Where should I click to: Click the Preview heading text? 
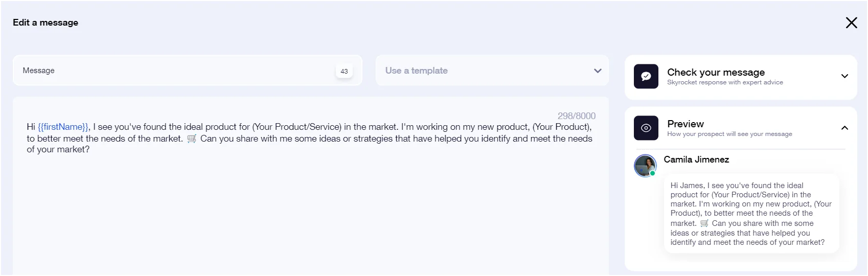point(686,124)
